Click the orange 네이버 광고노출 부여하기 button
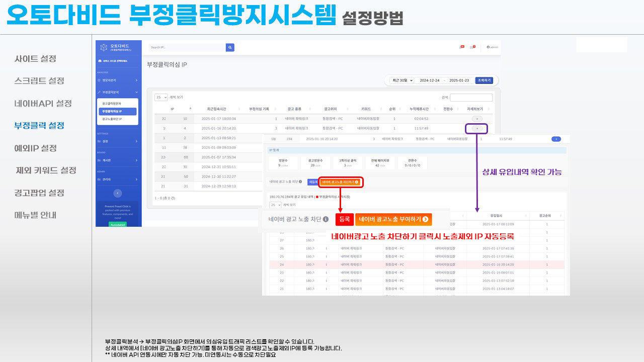The width and height of the screenshot is (644, 362). point(393,219)
